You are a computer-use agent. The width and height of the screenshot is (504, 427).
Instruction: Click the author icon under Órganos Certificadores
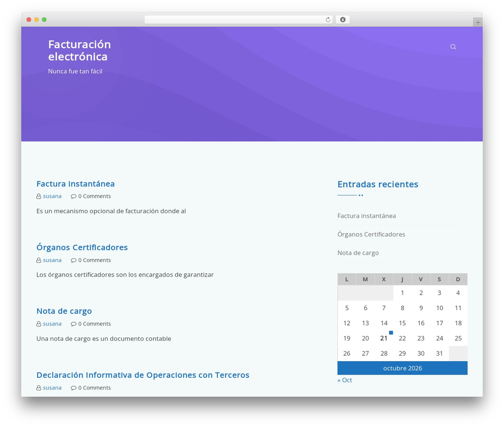click(x=39, y=260)
